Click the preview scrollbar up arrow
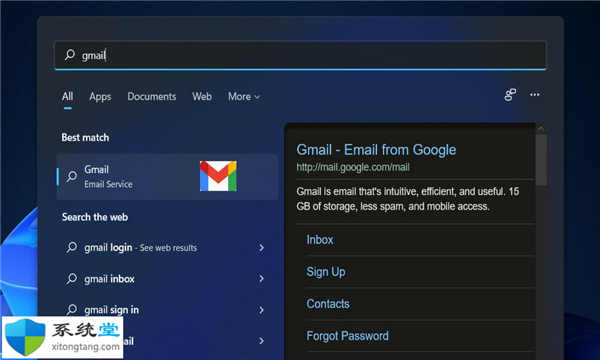The image size is (600, 360). tap(541, 129)
